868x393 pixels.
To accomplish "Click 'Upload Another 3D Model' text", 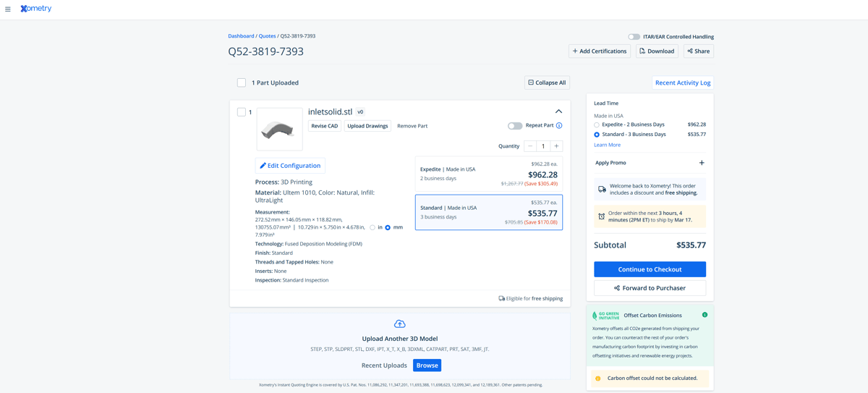I will [399, 339].
